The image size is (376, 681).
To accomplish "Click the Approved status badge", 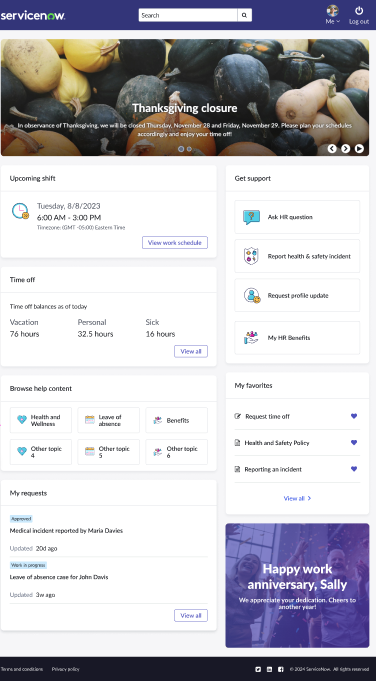I will point(21,519).
